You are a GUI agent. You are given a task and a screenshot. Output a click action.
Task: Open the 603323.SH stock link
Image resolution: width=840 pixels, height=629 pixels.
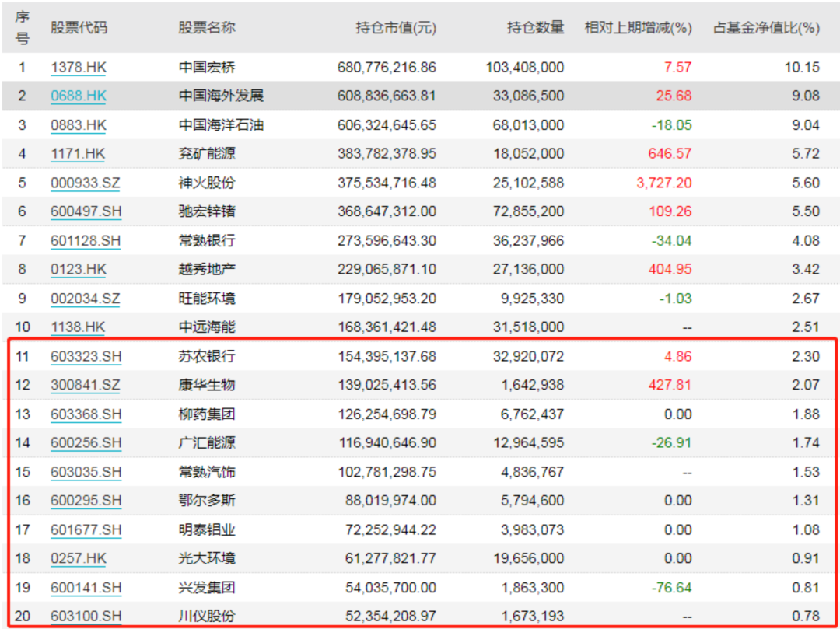coord(86,357)
